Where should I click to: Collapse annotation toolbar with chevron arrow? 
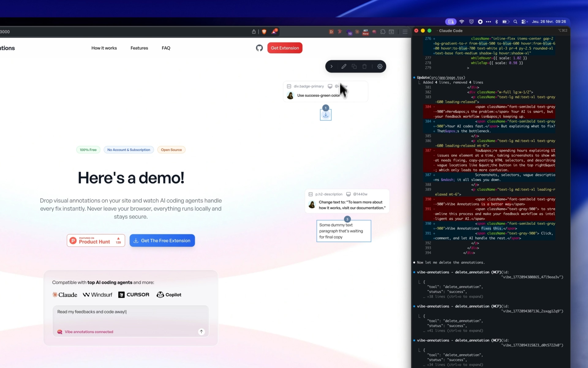[331, 67]
